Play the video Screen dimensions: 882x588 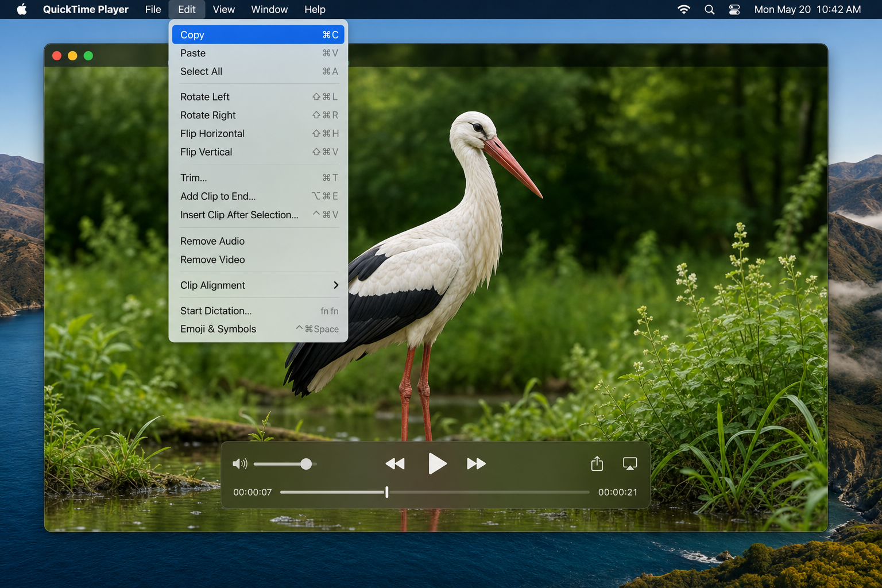click(437, 463)
